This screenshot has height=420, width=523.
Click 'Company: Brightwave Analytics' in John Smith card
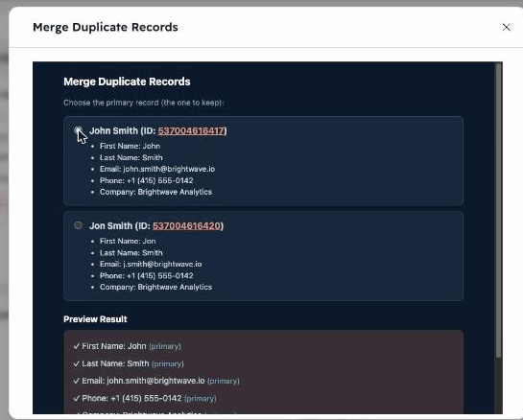[155, 192]
